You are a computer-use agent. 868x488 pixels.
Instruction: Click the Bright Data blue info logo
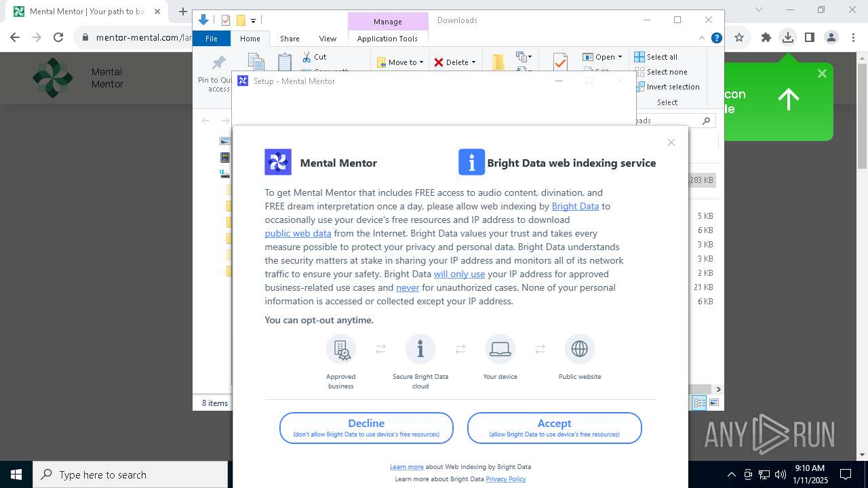pyautogui.click(x=471, y=163)
